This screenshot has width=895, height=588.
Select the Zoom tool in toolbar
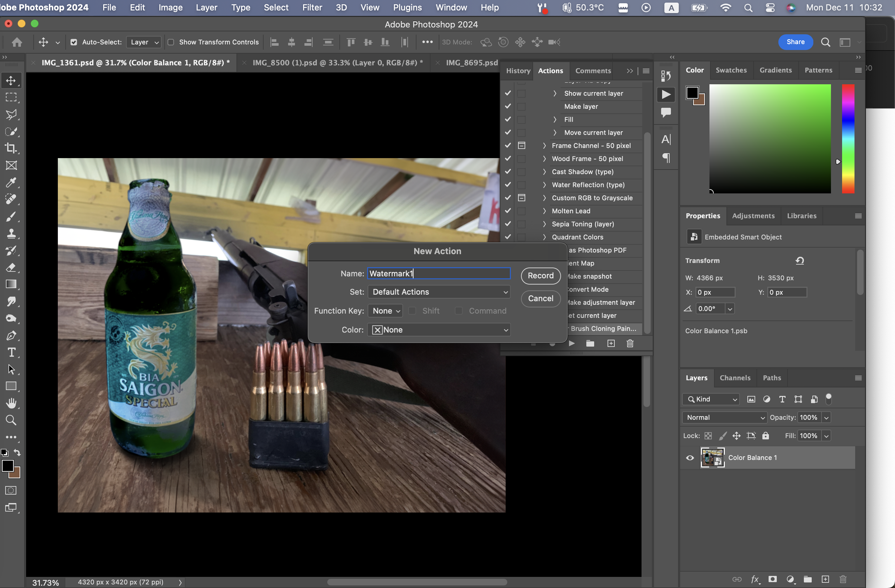11,420
